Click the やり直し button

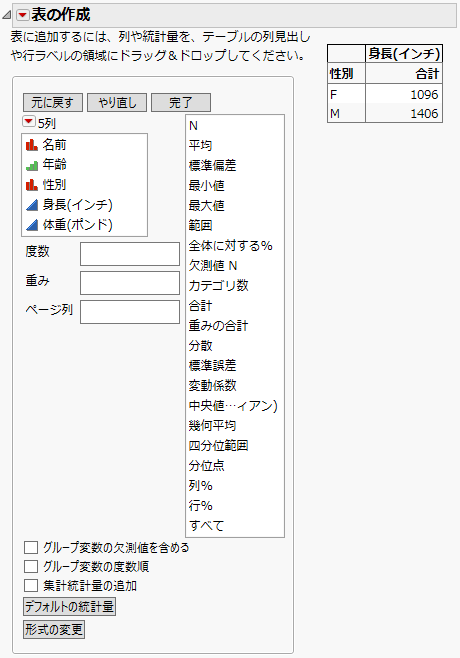coord(117,102)
